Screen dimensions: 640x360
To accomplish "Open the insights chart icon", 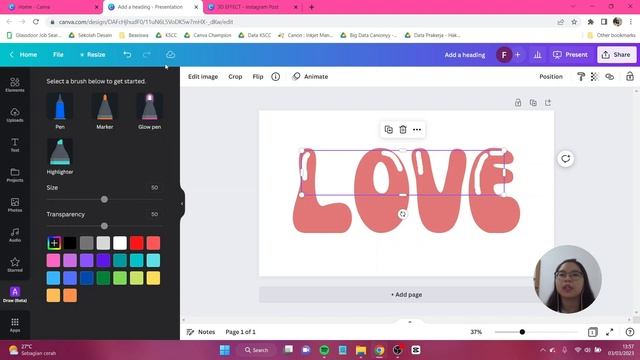I will 538,54.
